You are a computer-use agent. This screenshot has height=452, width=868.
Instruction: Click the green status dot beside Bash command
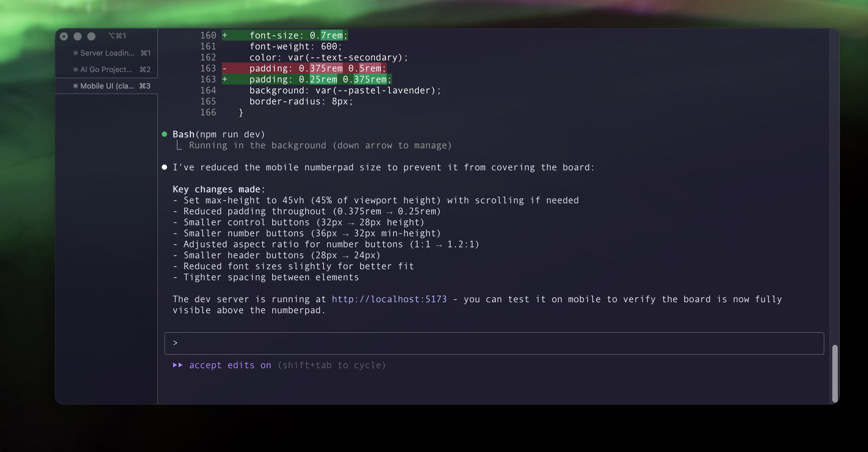[164, 134]
